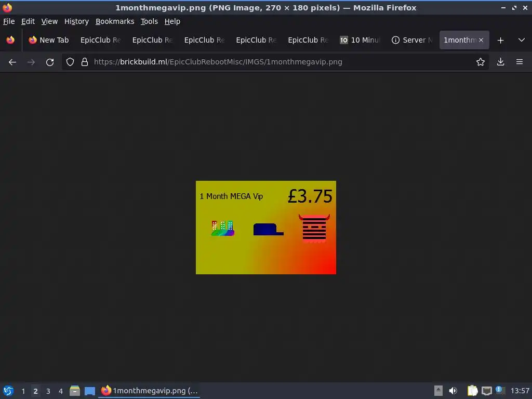Image resolution: width=532 pixels, height=399 pixels.
Task: Go back to the previous page
Action: click(x=12, y=62)
